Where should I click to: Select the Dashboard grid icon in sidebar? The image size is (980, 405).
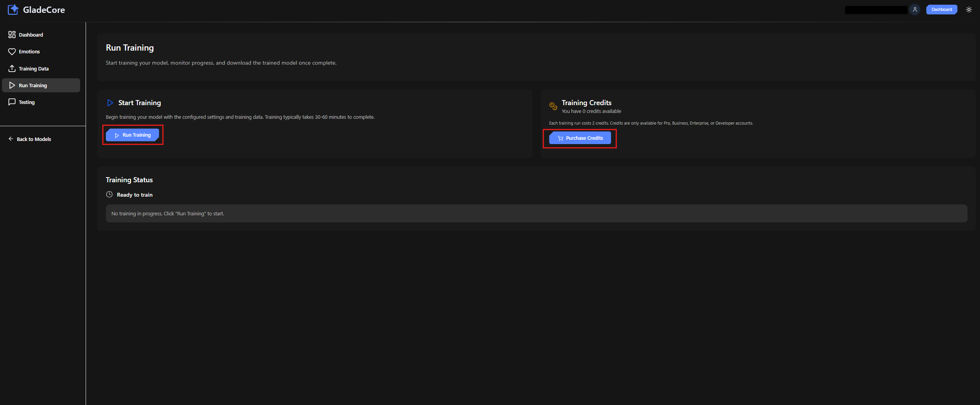(x=11, y=35)
